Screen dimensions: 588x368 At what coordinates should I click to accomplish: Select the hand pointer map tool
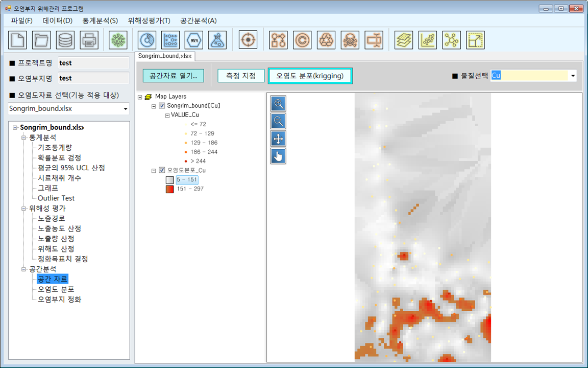278,156
